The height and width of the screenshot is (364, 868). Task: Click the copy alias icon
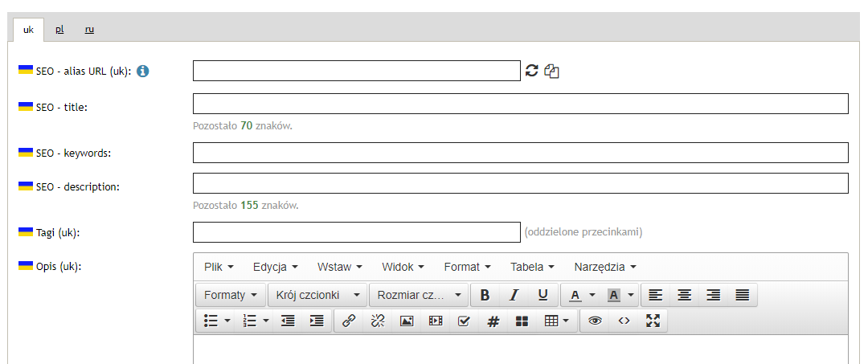point(551,71)
